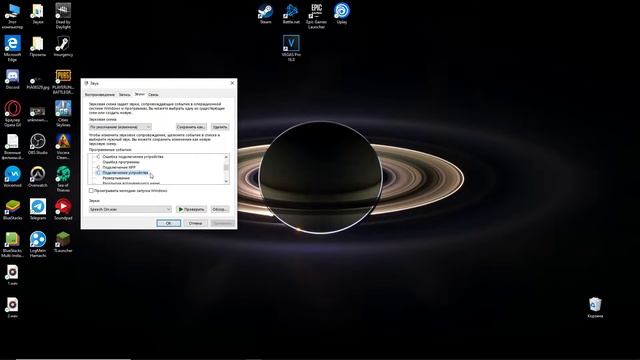
Task: Launch VEGAS Pro 16.0 shortcut
Action: point(291,48)
